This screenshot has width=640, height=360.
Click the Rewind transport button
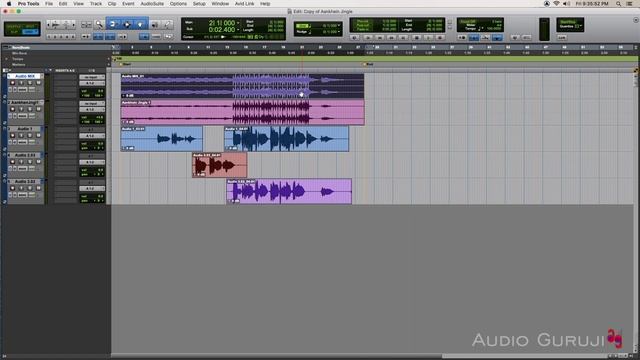(380, 37)
